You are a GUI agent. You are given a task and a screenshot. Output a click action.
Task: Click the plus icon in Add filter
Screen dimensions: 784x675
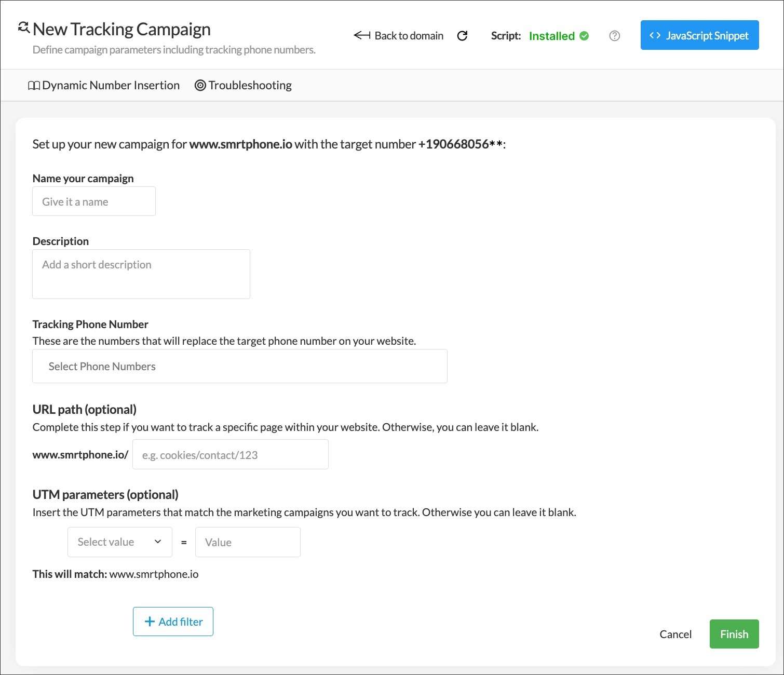pyautogui.click(x=150, y=622)
